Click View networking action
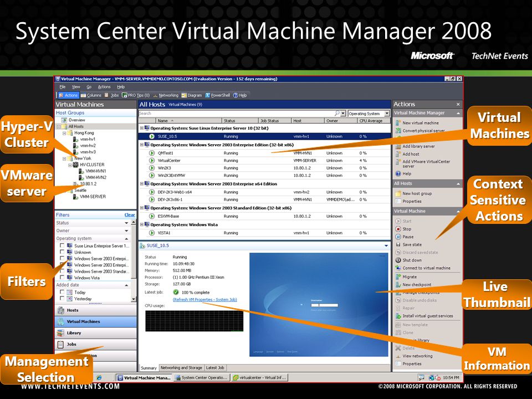Screen dimensions: 532x399 tap(414, 356)
